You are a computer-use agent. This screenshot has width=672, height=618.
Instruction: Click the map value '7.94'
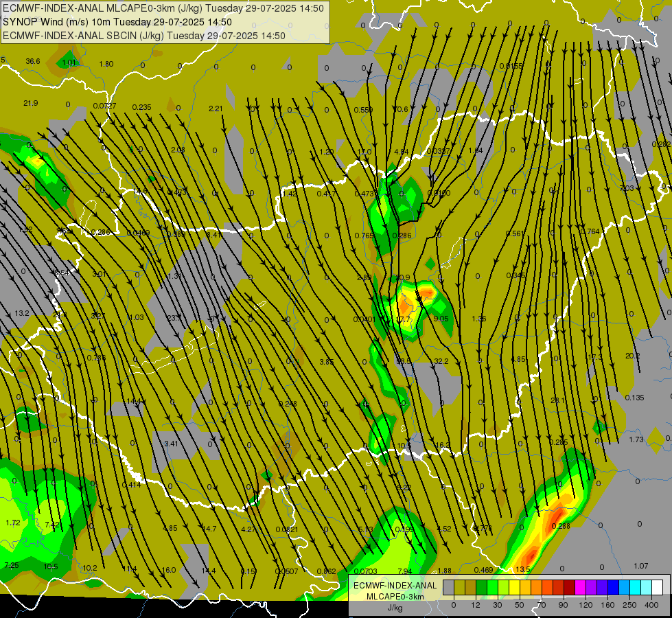404,571
